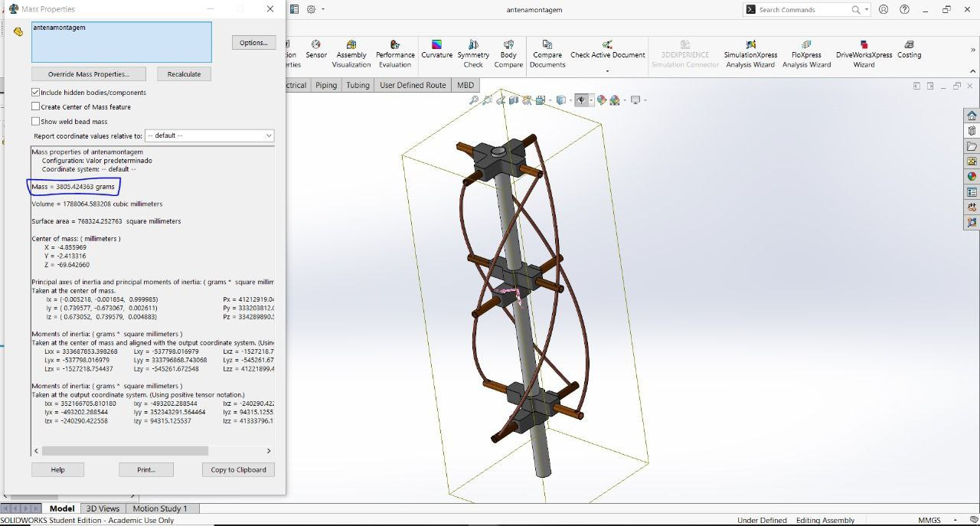Select the User Defined Route tab

click(x=412, y=85)
